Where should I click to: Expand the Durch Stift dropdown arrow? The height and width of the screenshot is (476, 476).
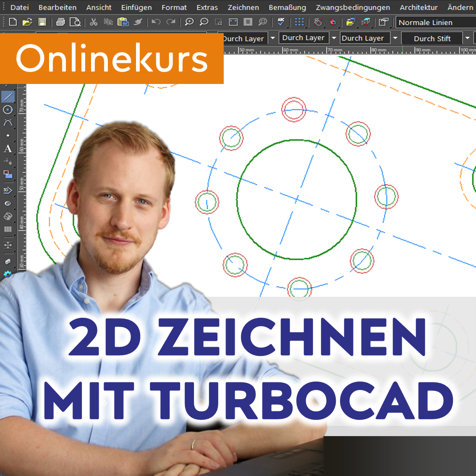tap(467, 38)
